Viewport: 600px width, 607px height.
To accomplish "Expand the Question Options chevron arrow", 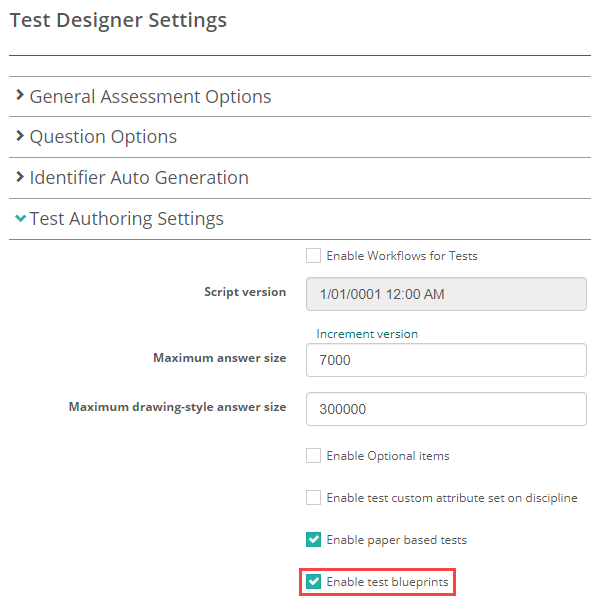I will coord(20,137).
